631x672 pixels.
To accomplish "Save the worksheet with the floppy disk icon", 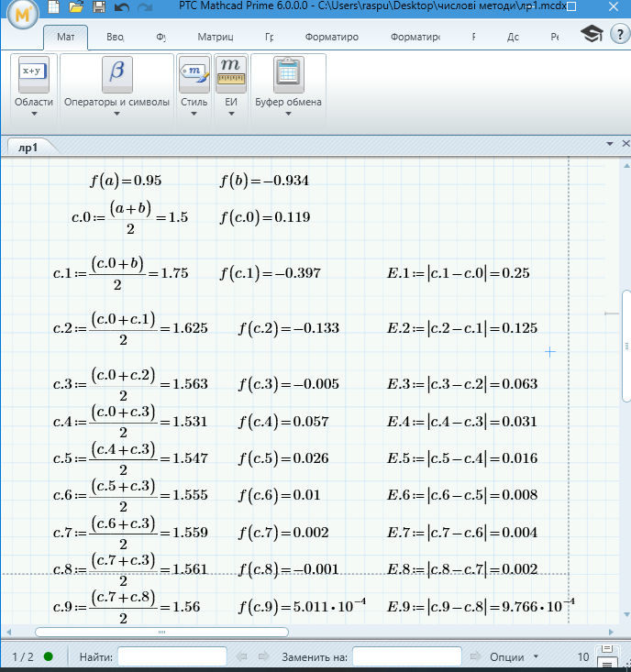I will coord(99,7).
